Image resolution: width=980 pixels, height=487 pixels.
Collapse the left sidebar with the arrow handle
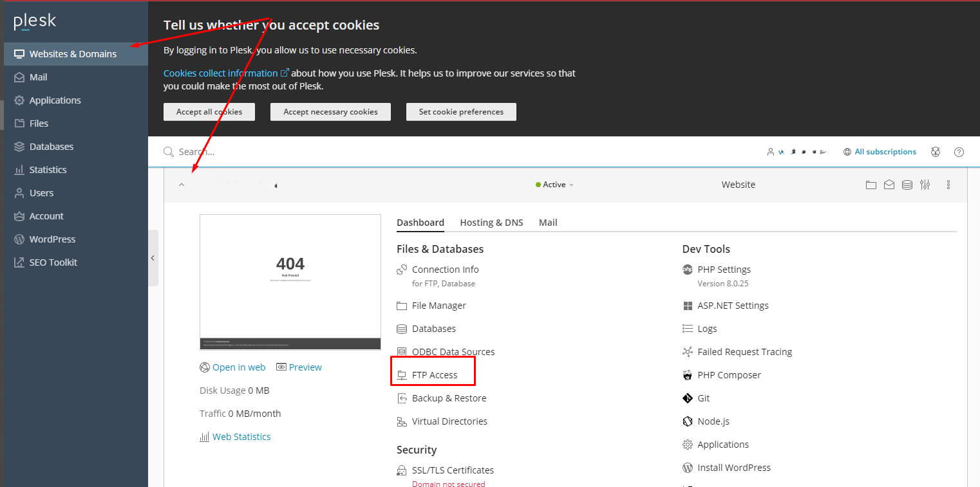[153, 258]
